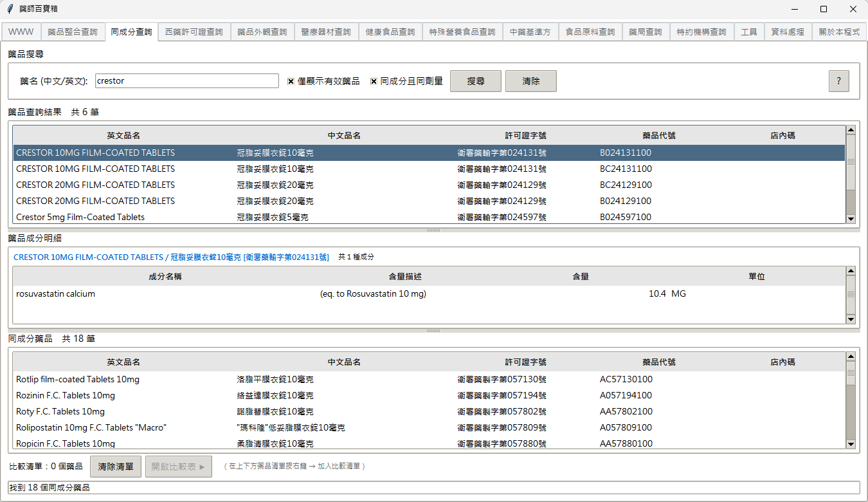Select the Ropicin F.C. Tablets 10mg row
868x502 pixels.
coord(429,443)
